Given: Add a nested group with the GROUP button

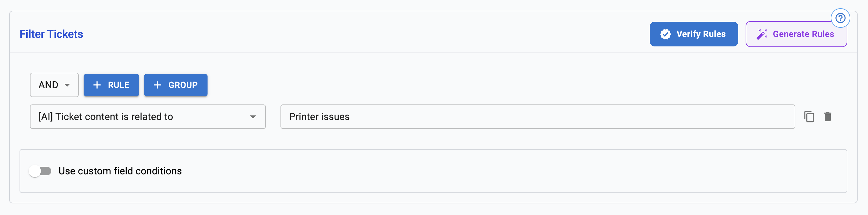Looking at the screenshot, I should point(175,85).
